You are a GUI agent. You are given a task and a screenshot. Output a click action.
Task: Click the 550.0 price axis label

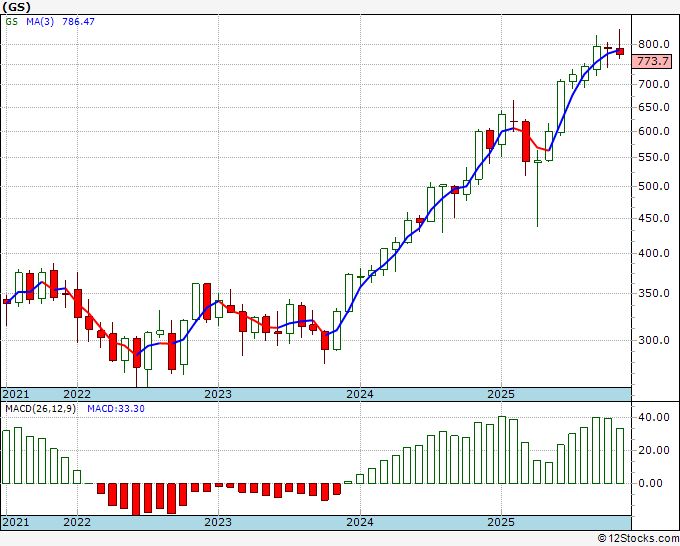pyautogui.click(x=654, y=157)
